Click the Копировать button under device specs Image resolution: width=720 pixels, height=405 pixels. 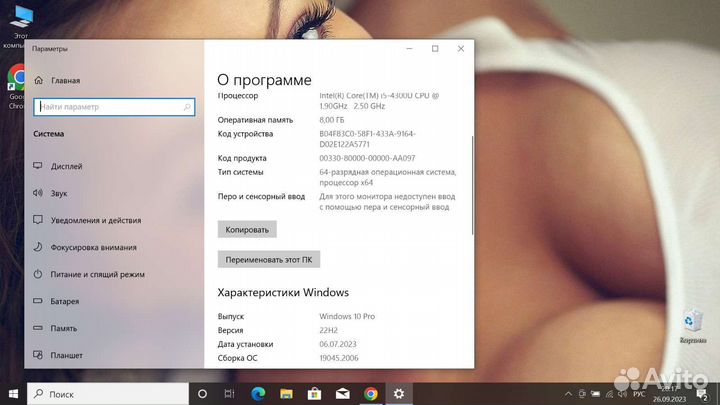tap(247, 230)
